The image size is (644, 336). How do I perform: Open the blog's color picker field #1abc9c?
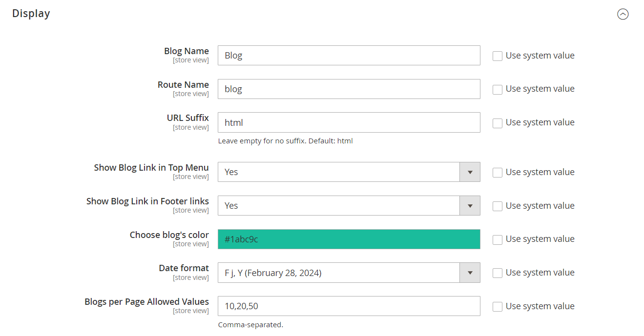pyautogui.click(x=349, y=239)
